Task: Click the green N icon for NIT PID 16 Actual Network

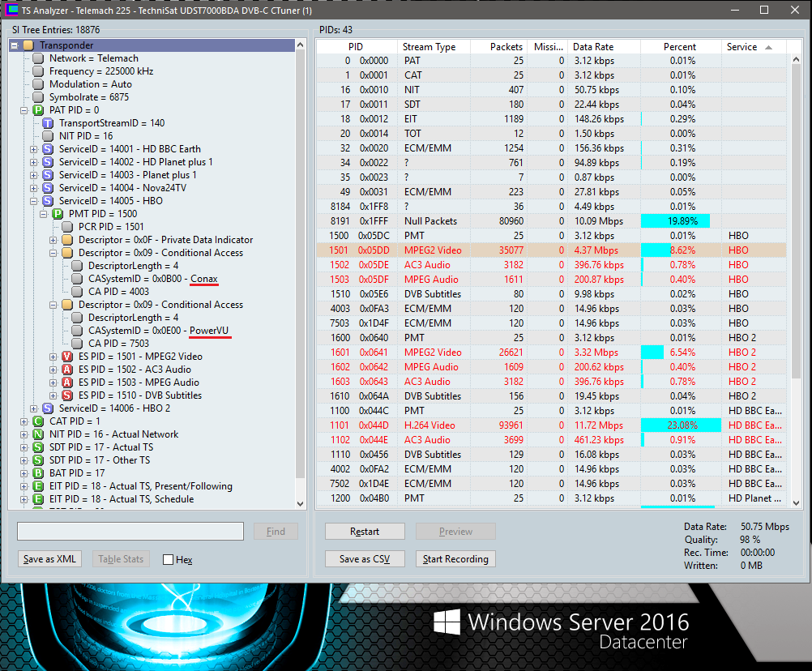Action: (38, 434)
